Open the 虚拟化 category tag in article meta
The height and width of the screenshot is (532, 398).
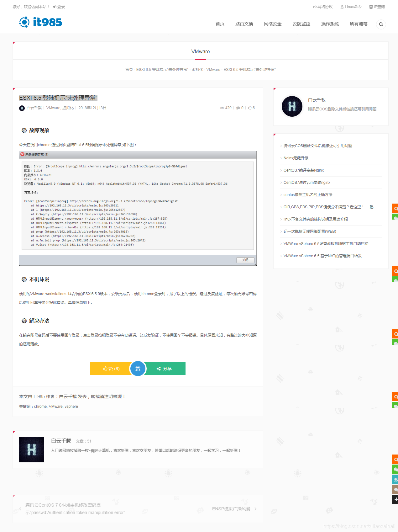click(x=68, y=108)
